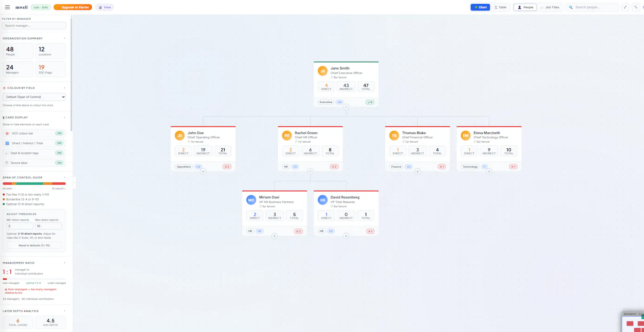Click the search magnifier icon
The width and height of the screenshot is (644, 332).
571,7
